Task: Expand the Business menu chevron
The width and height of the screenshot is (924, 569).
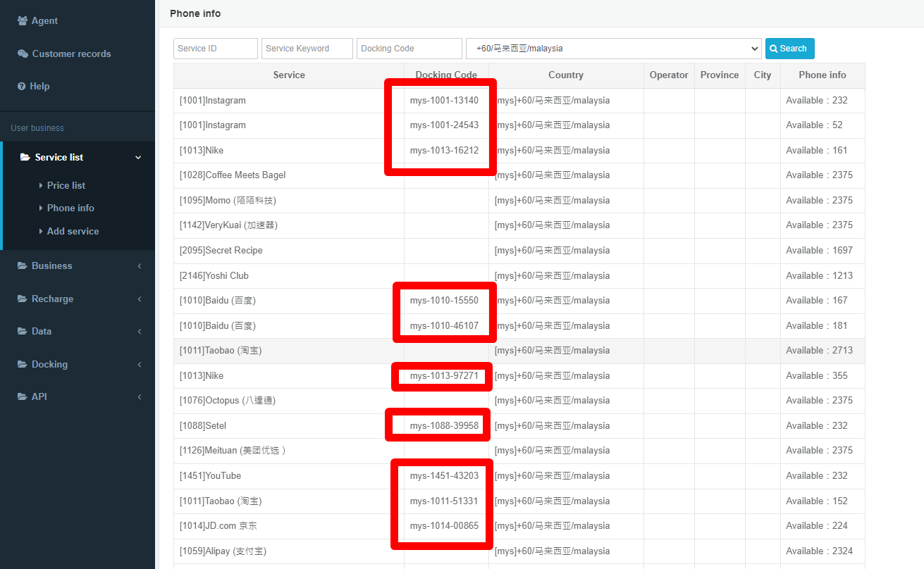Action: [140, 266]
